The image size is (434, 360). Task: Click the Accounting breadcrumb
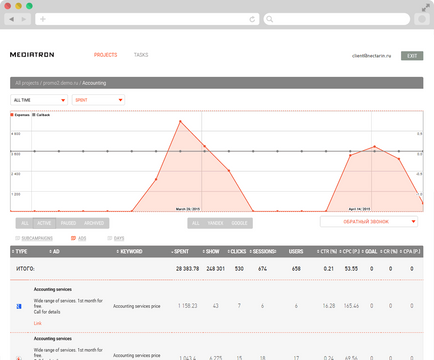(x=94, y=83)
